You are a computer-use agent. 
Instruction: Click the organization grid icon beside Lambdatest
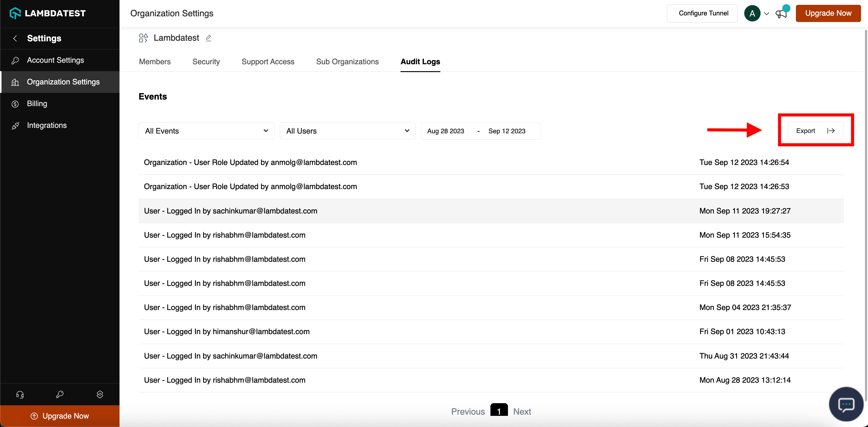(143, 38)
